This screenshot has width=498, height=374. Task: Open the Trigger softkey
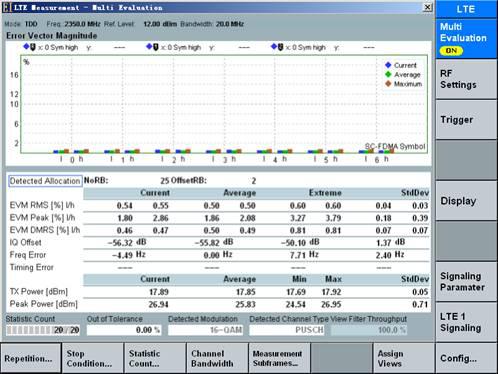click(x=466, y=120)
